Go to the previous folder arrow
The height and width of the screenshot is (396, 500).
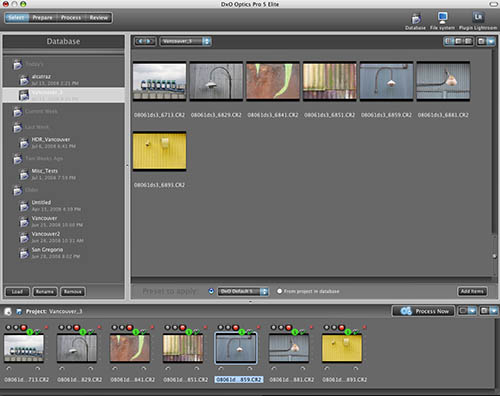[140, 41]
